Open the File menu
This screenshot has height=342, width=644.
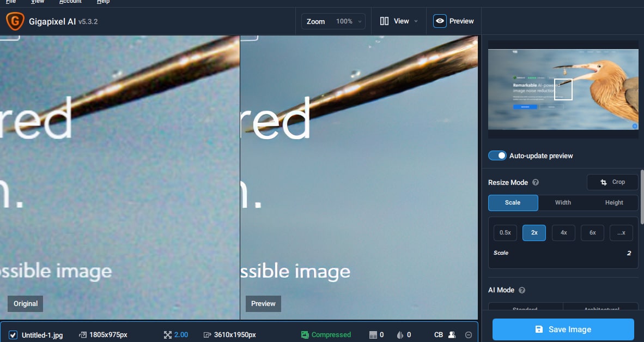coord(11,2)
